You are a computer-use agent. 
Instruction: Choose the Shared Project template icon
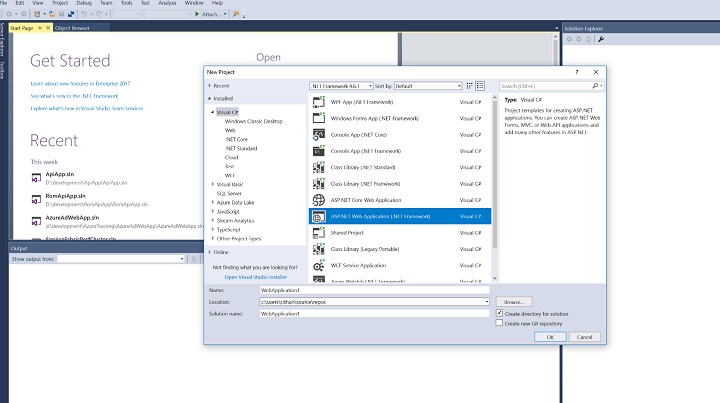pyautogui.click(x=319, y=233)
